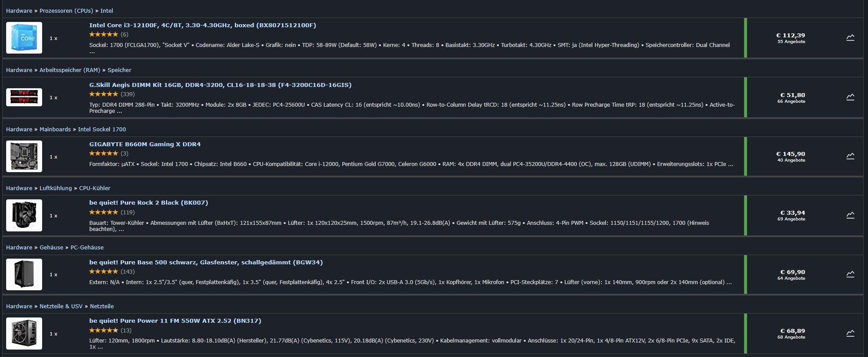The height and width of the screenshot is (357, 868).
Task: Click star rating with (143) reviews
Action: click(112, 271)
